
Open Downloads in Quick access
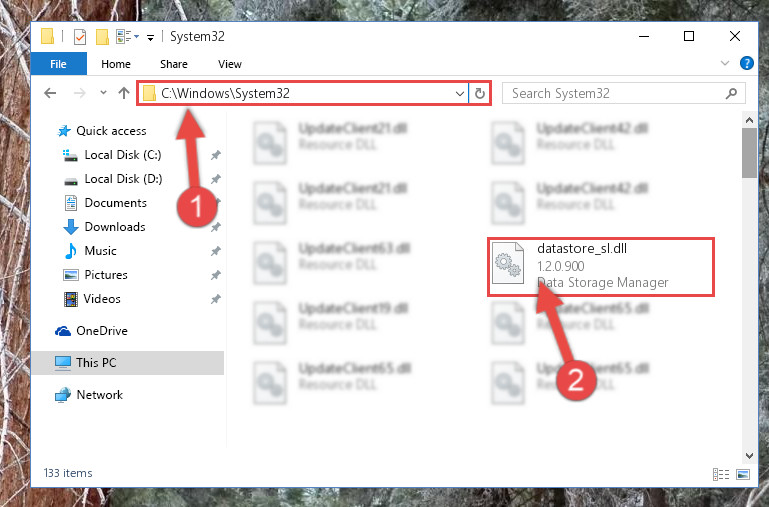[x=115, y=227]
